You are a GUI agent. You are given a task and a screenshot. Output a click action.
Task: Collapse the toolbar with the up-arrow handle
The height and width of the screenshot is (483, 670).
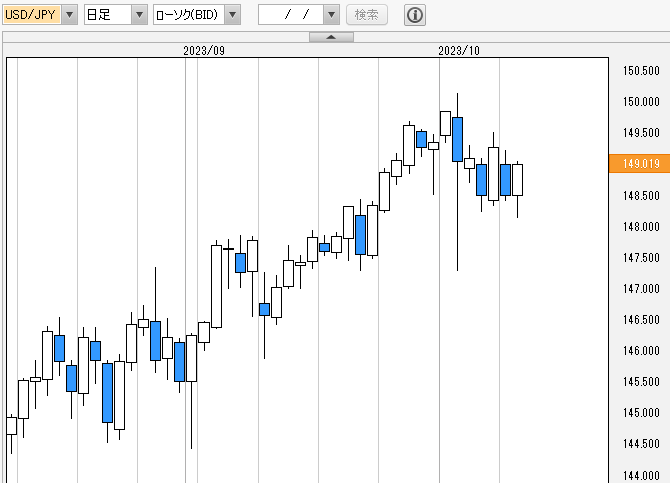point(331,37)
